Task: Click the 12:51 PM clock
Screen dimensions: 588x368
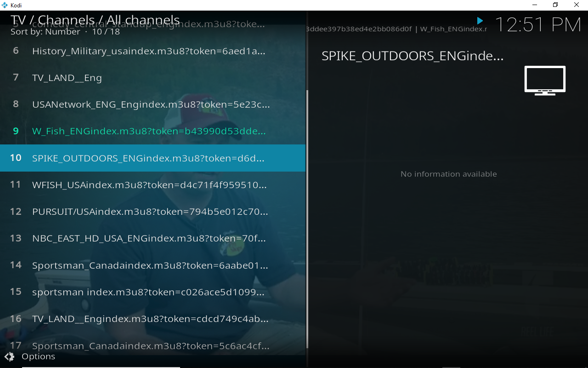Action: click(538, 25)
